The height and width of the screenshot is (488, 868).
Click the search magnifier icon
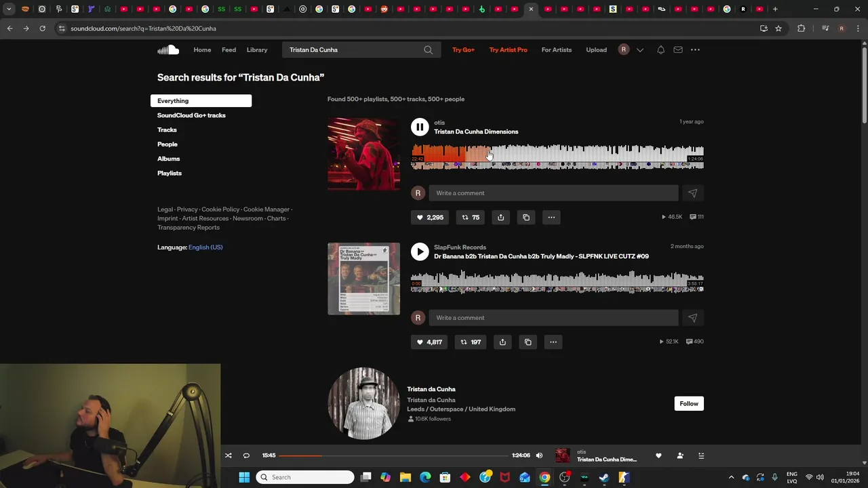pos(428,49)
